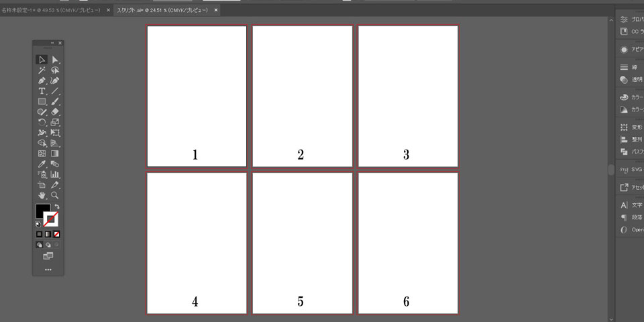Select the Magic Wand tool
This screenshot has width=644, height=322.
[42, 70]
